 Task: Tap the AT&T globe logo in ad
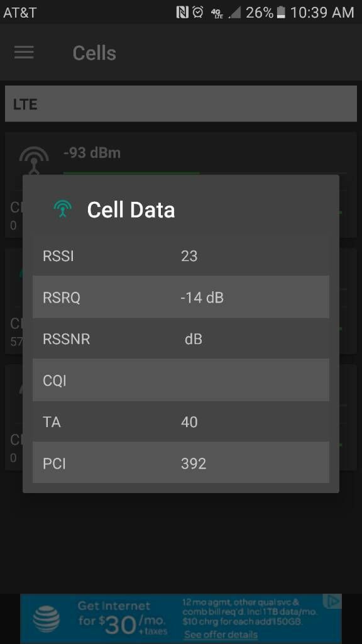[x=47, y=619]
